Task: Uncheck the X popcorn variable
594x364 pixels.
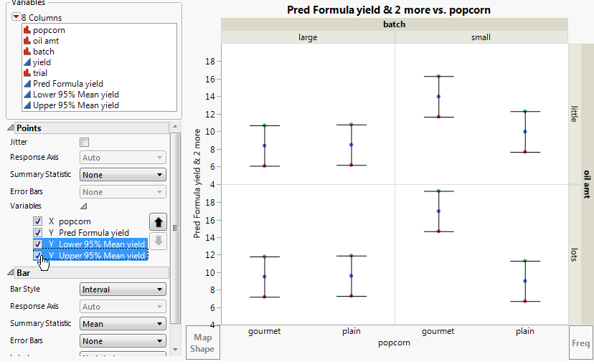Action: pyautogui.click(x=38, y=222)
